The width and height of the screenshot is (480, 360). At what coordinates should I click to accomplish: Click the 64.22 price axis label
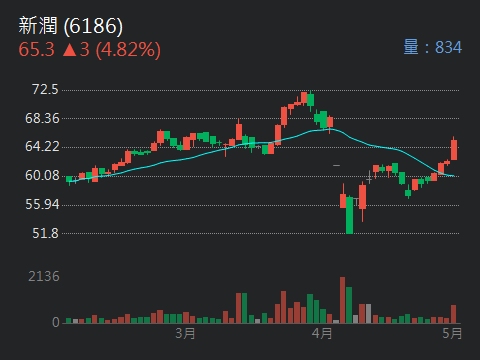coord(42,146)
